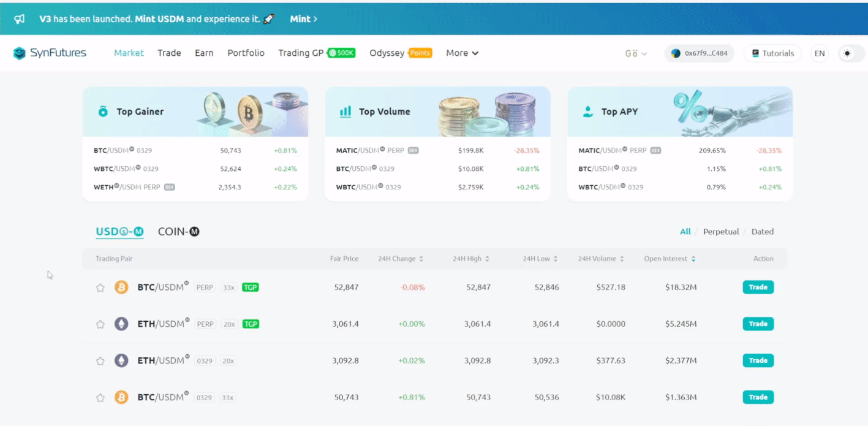Screen dimensions: 868x426
Task: Click the Mint link in banner
Action: (303, 19)
